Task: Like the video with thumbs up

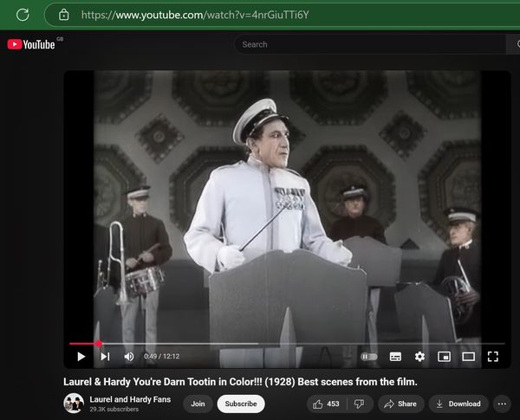Action: [327, 404]
